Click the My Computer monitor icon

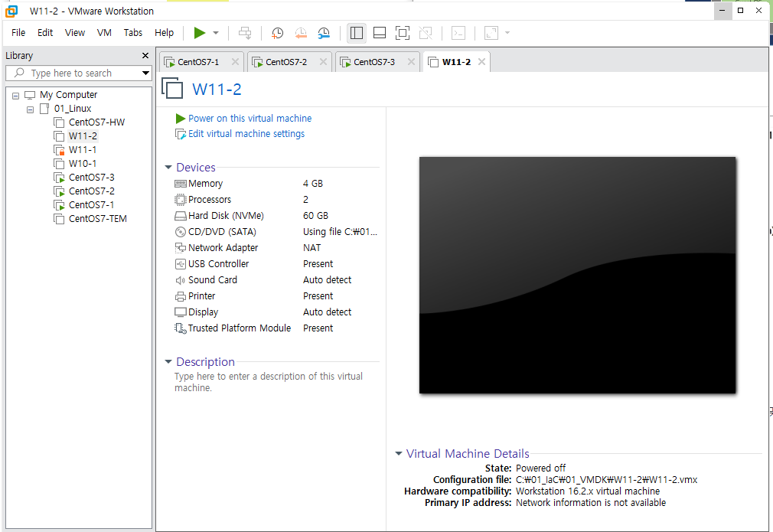pyautogui.click(x=30, y=95)
